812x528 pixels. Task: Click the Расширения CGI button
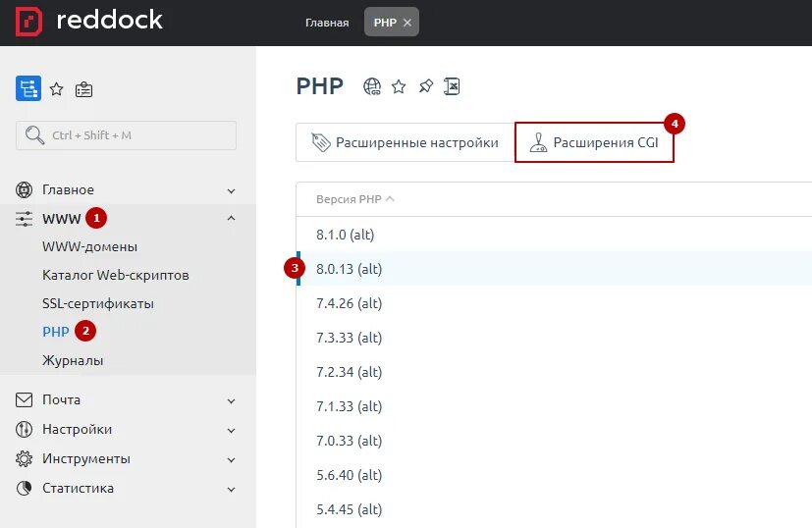pos(594,143)
